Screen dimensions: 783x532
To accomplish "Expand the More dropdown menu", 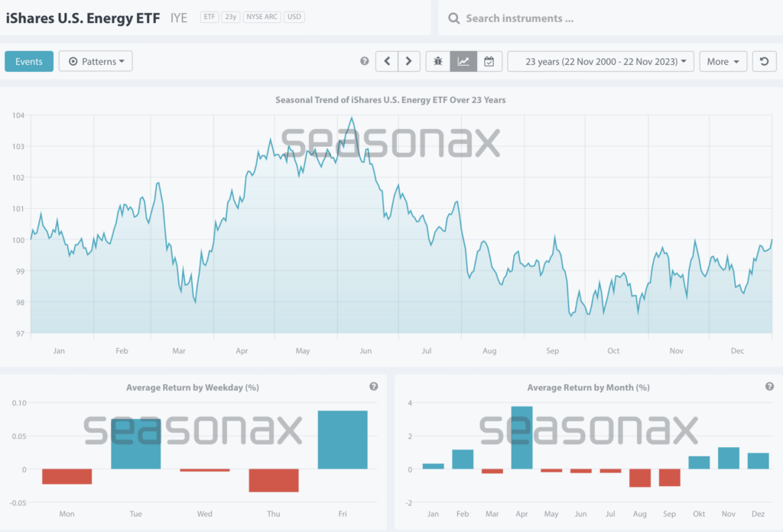I will point(723,61).
